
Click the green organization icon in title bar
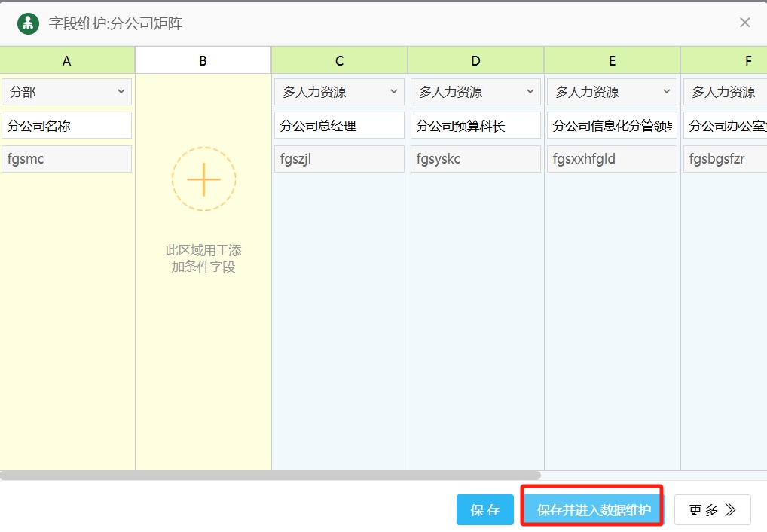point(28,23)
